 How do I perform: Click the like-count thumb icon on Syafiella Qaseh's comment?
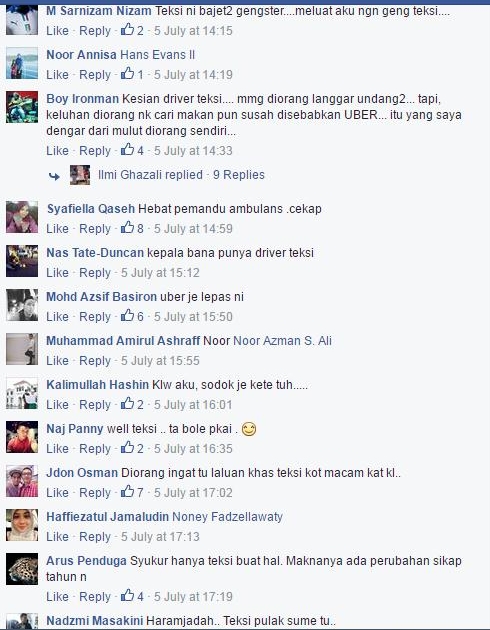[x=127, y=227]
